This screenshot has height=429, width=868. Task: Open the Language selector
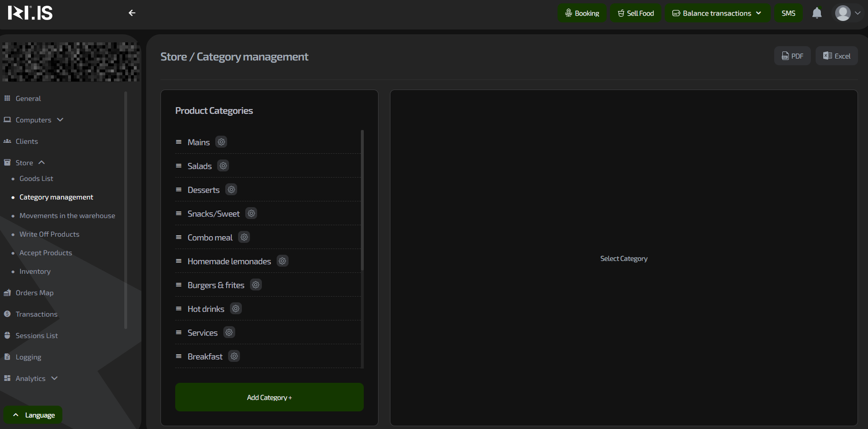click(34, 415)
